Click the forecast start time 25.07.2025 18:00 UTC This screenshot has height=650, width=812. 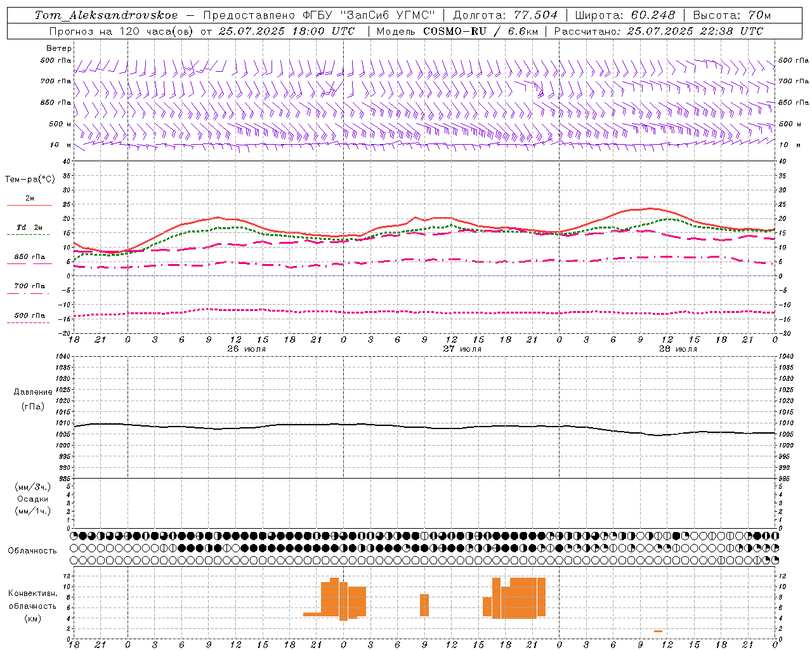point(286,31)
